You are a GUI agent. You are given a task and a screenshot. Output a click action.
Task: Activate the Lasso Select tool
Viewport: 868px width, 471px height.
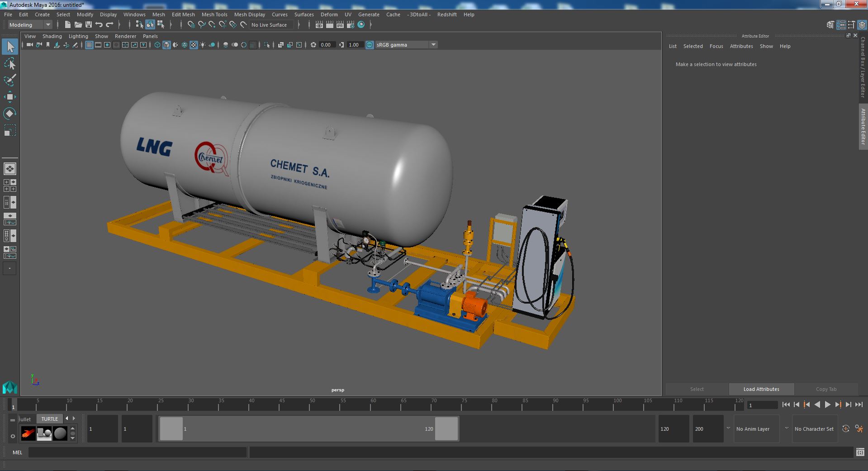click(10, 64)
